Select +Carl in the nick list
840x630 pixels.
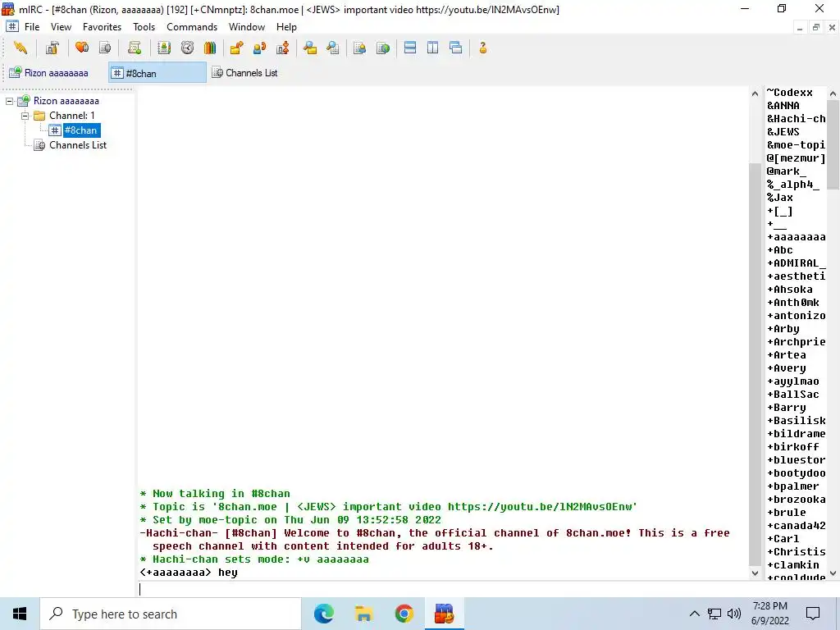(783, 539)
